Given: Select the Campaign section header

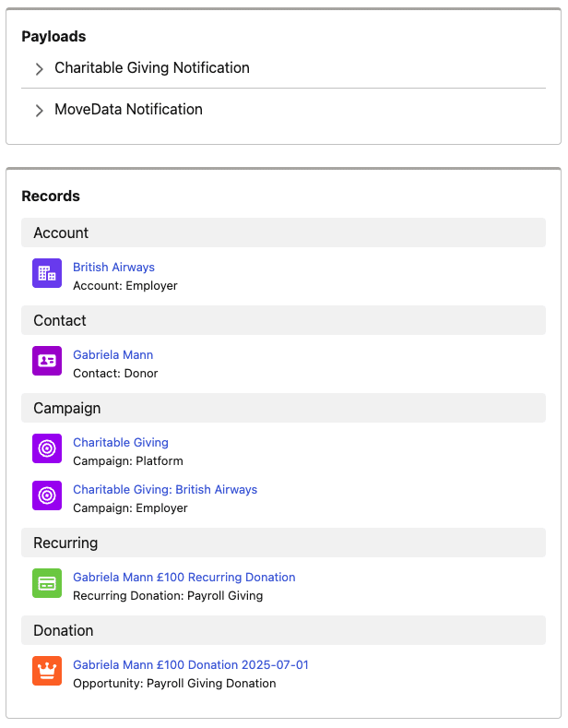Looking at the screenshot, I should [283, 408].
